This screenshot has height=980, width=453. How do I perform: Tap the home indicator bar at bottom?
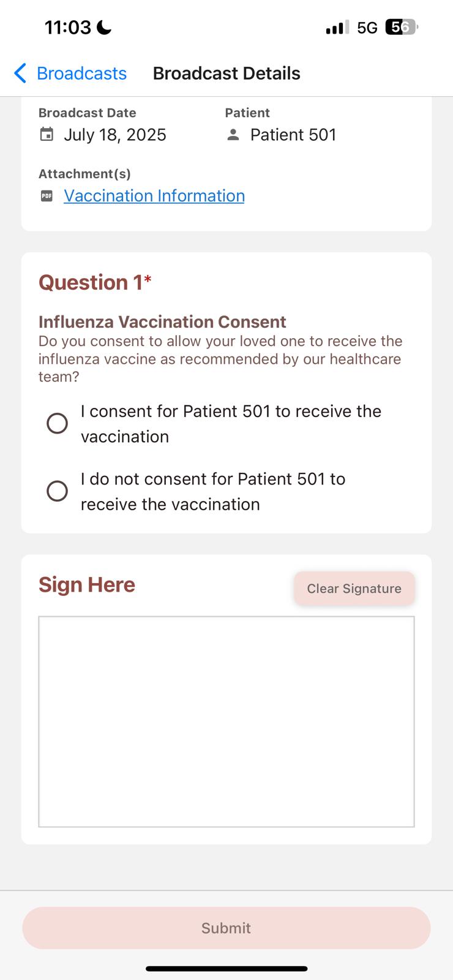pos(226,968)
